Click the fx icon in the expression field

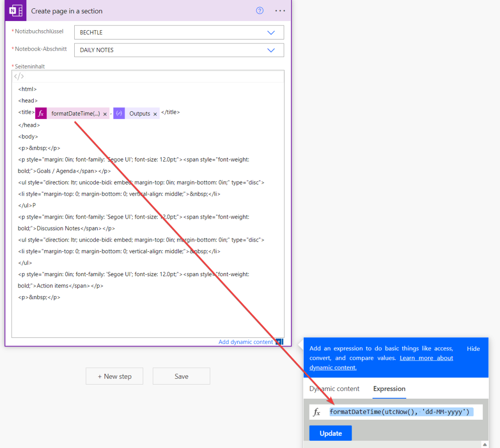pos(317,411)
